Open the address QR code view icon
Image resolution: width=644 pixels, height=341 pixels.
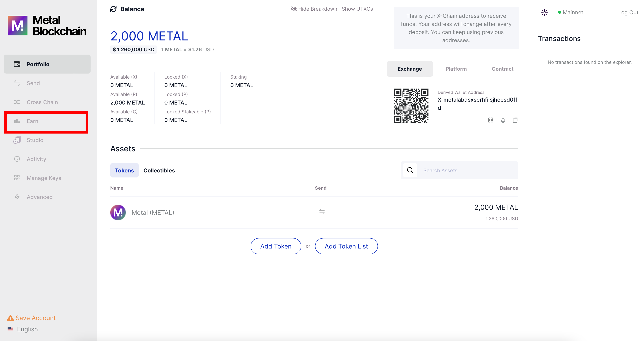click(x=490, y=120)
